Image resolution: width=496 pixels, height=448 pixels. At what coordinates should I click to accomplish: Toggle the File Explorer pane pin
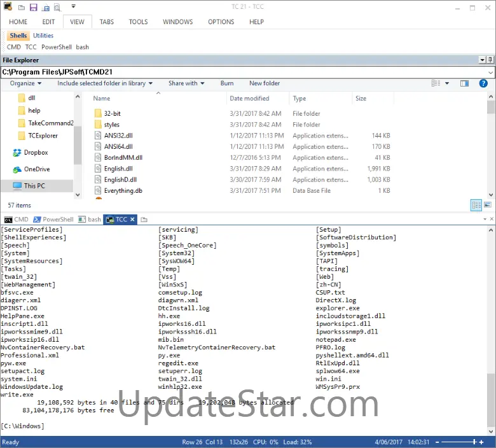490,60
